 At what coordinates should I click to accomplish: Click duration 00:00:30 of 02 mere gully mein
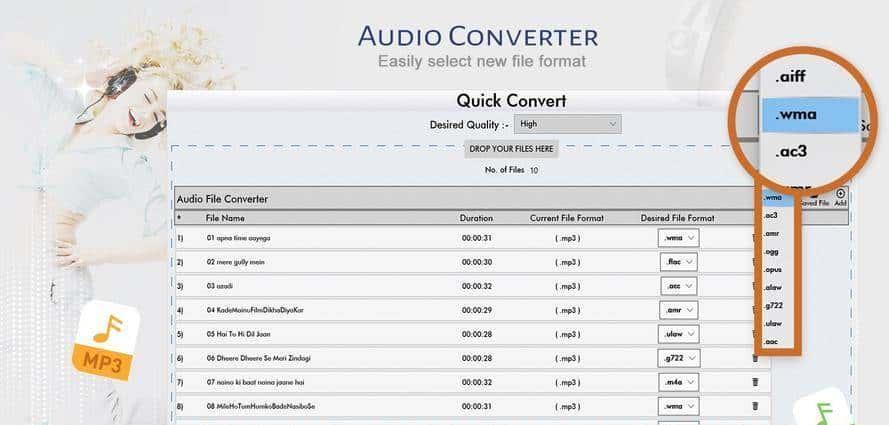pyautogui.click(x=477, y=262)
